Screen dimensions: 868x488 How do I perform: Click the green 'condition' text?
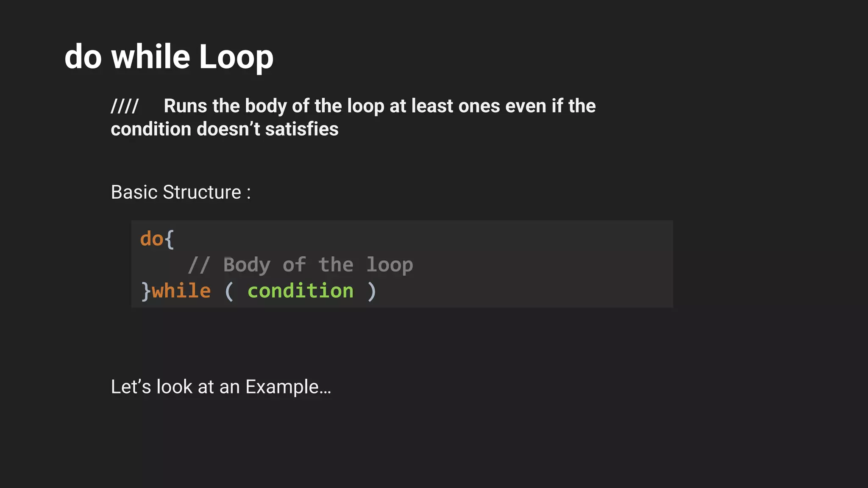tap(300, 291)
